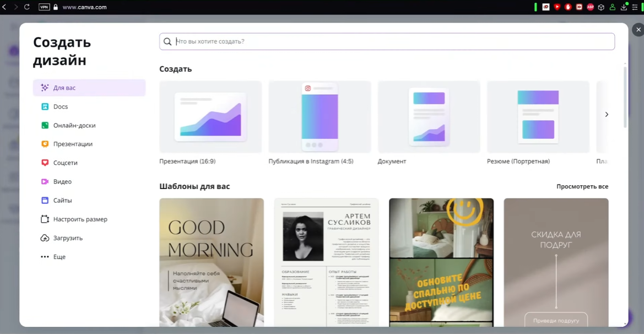Expand 'Еще' more options
This screenshot has width=644, height=334.
[x=89, y=257]
